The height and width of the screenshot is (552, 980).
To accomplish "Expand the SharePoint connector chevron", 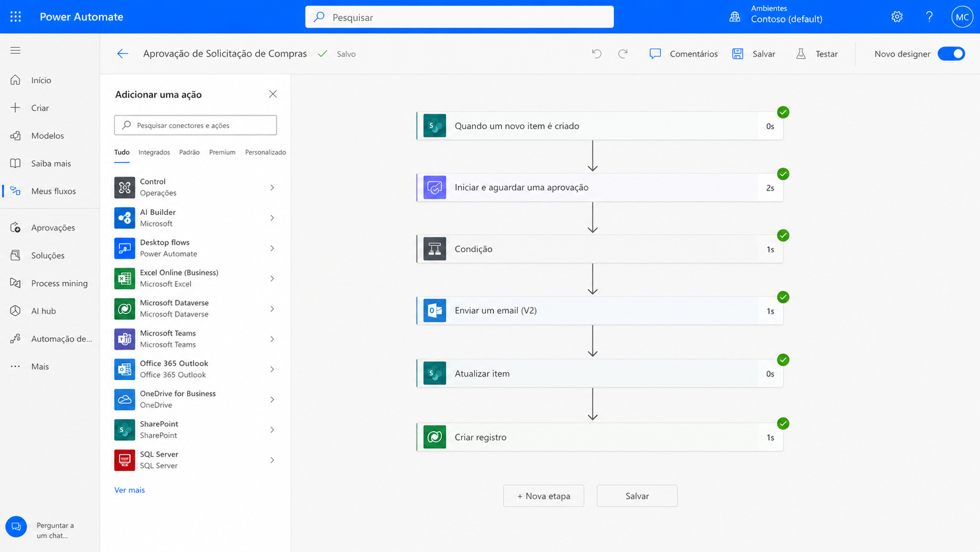I will click(272, 430).
